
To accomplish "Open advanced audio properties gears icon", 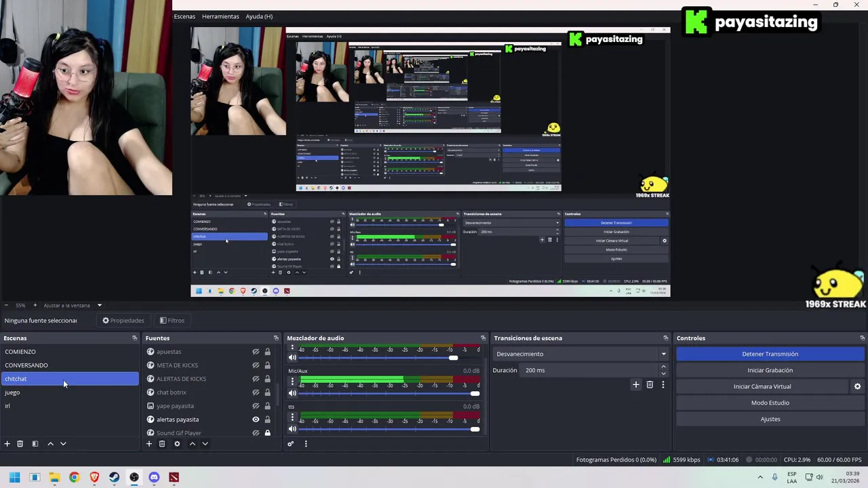I will [290, 444].
